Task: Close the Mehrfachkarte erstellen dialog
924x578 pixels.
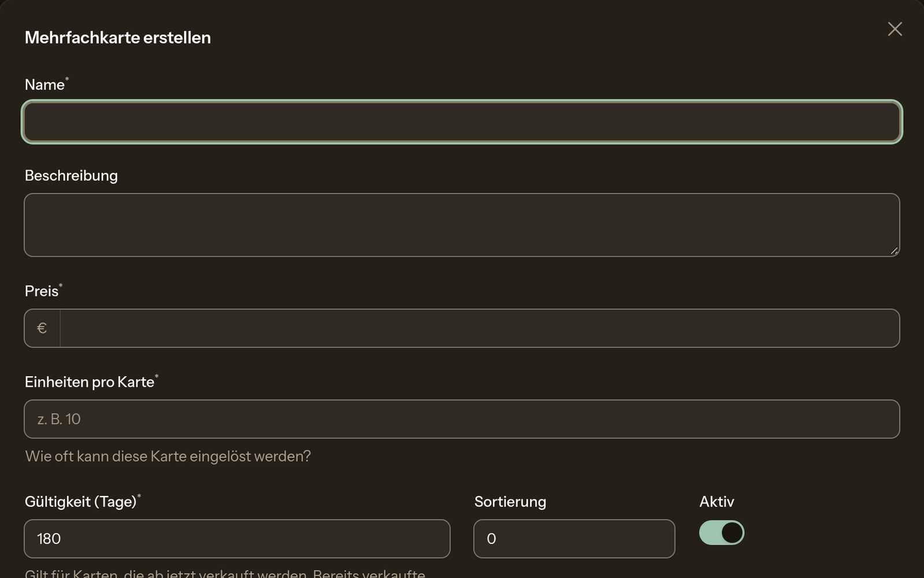Action: pos(895,29)
